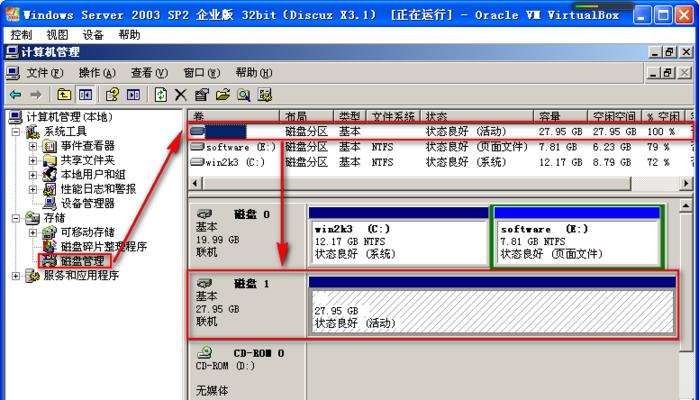Click the Forward arrow in the toolbar

click(x=36, y=95)
